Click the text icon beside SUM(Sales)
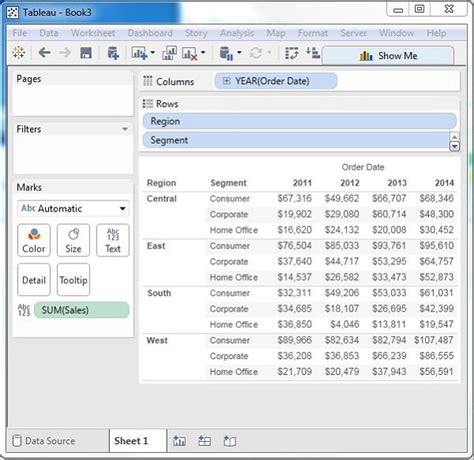The image size is (474, 460). point(24,310)
